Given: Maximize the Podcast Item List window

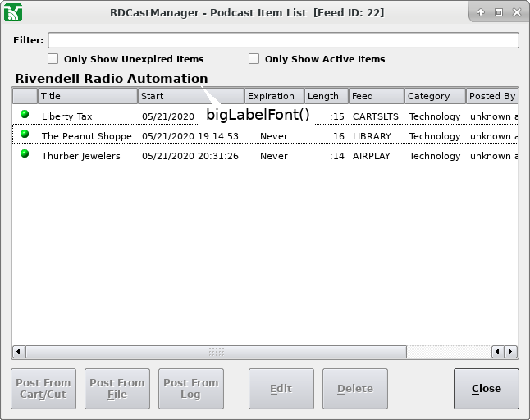Looking at the screenshot, I should (x=499, y=12).
